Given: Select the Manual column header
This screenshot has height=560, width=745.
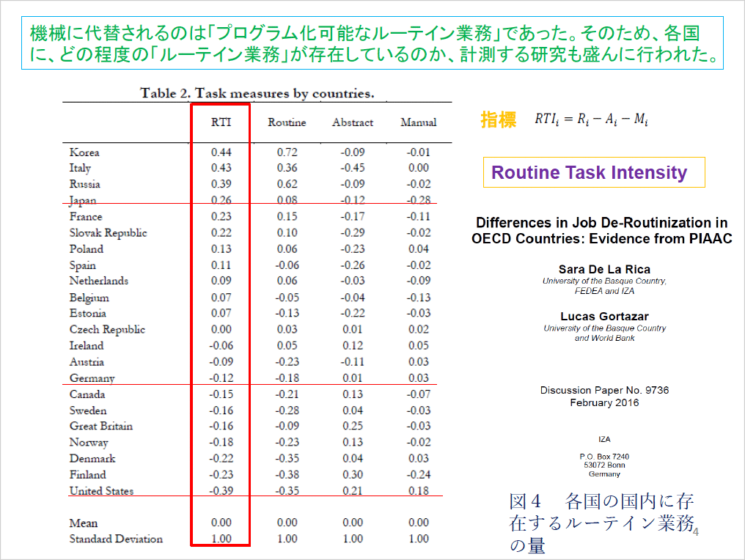Looking at the screenshot, I should [x=418, y=122].
